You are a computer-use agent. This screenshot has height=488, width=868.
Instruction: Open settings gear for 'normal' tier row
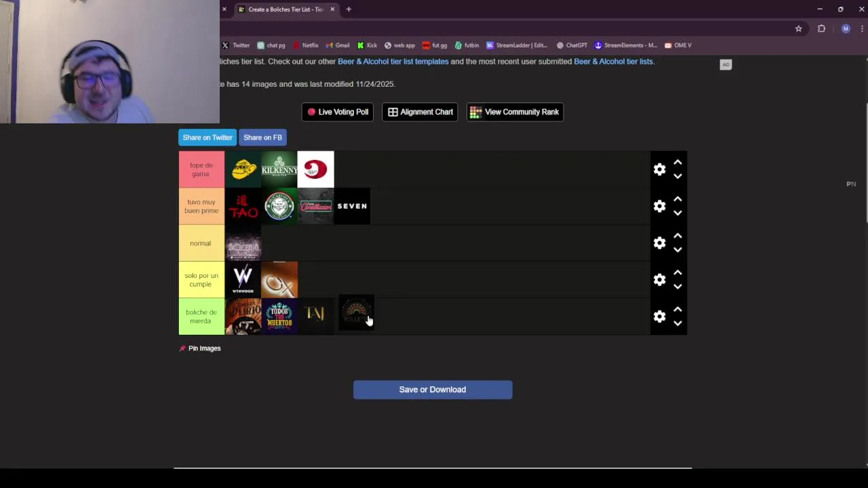(x=659, y=243)
